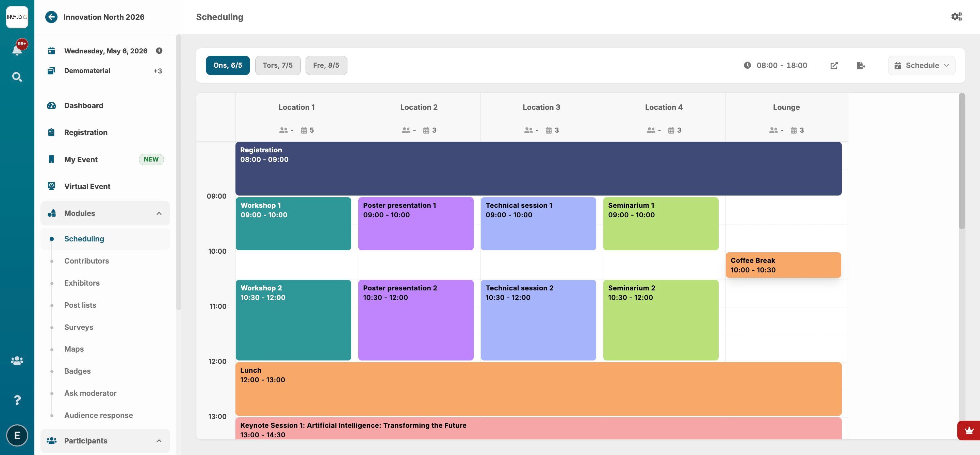980x455 pixels.
Task: Click the back arrow beside Innovation North 2026
Action: 51,17
